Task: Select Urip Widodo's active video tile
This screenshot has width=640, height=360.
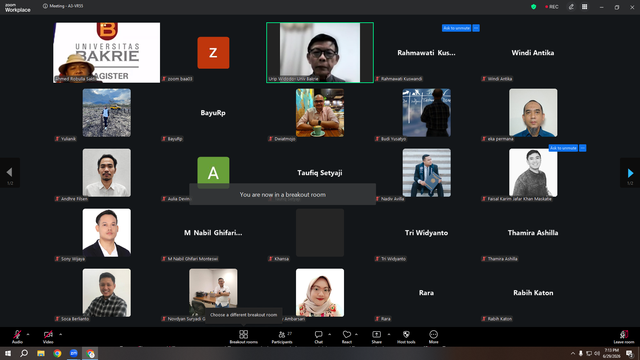Action: pos(320,53)
